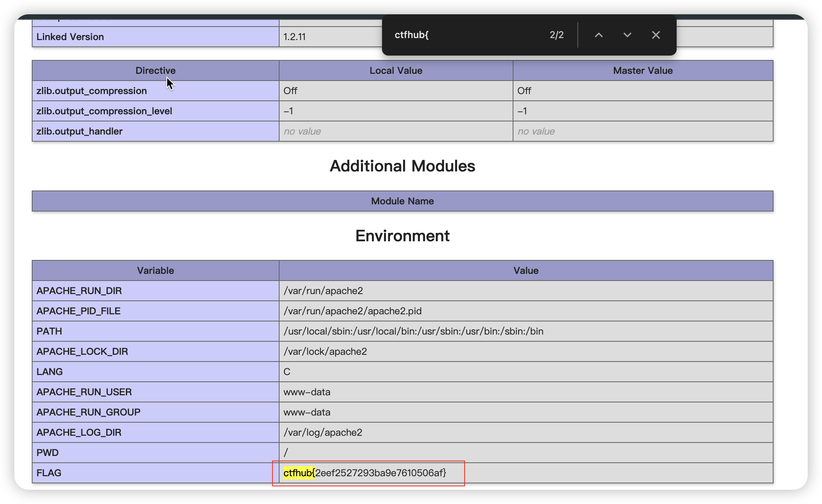
Task: Click the LANG value C
Action: click(x=287, y=372)
